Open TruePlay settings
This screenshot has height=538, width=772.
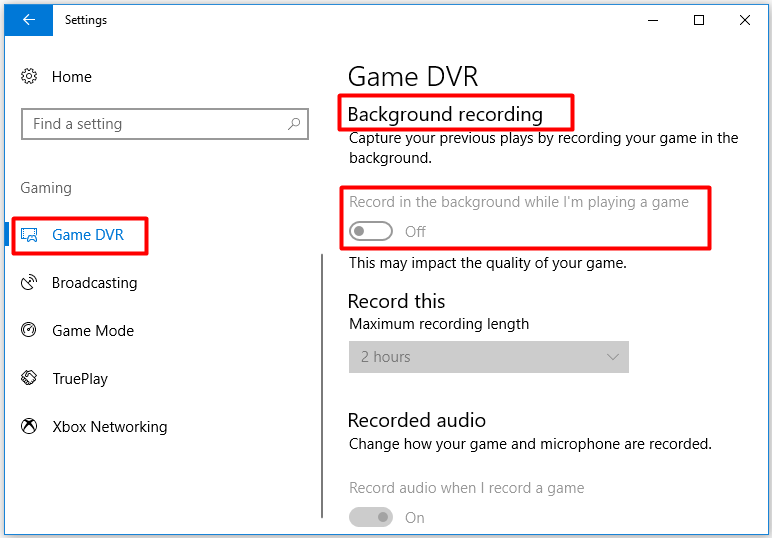(x=80, y=379)
